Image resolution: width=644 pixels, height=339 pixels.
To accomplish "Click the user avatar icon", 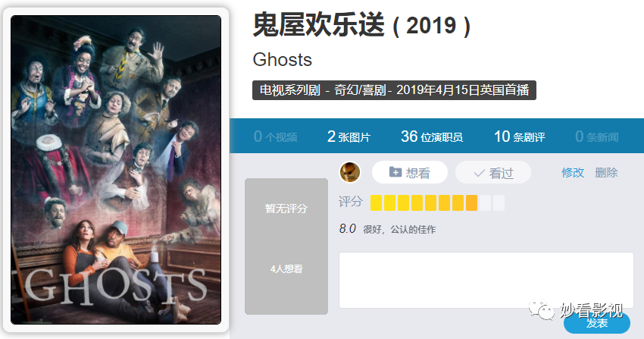I will click(x=350, y=172).
